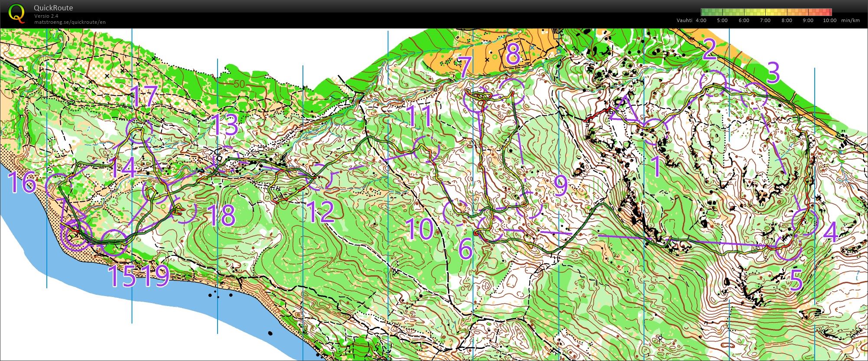Click the '50' contour elevation label
868x361 pixels.
[x=239, y=84]
